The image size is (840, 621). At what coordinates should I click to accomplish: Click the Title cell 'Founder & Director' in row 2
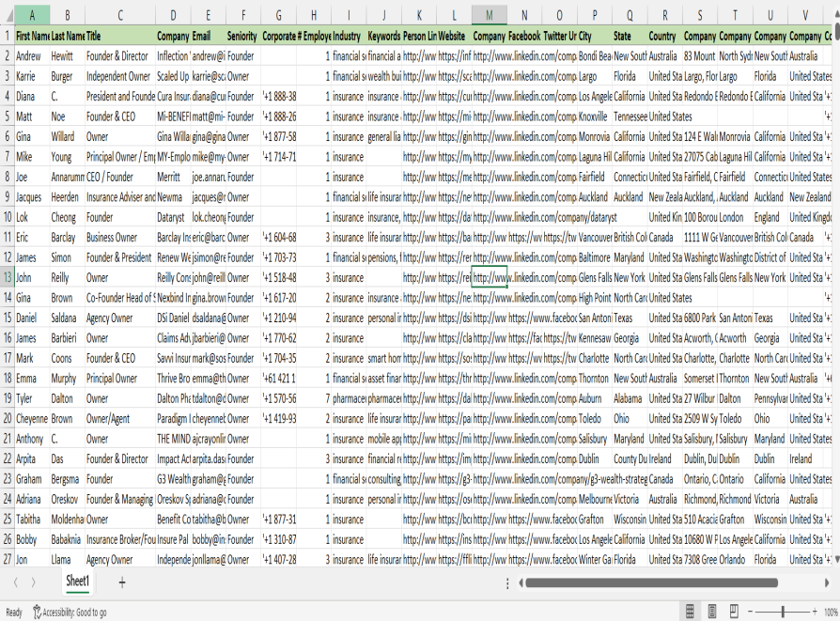[x=118, y=56]
